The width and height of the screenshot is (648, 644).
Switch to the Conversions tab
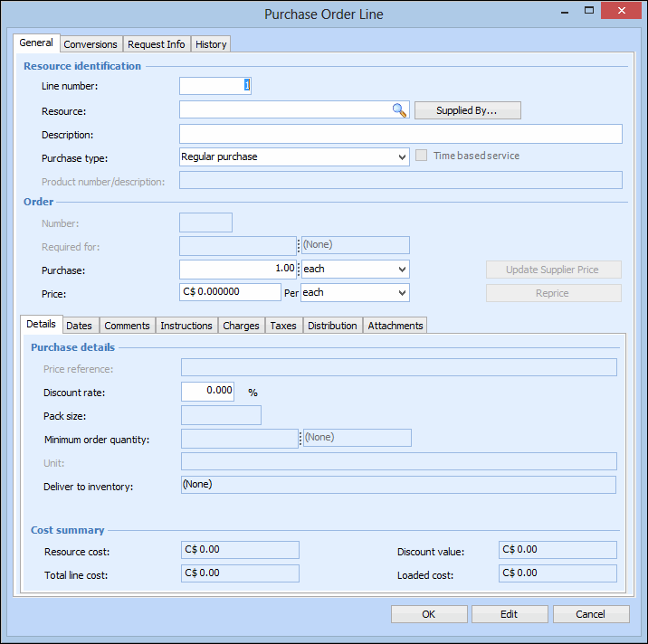(x=91, y=44)
